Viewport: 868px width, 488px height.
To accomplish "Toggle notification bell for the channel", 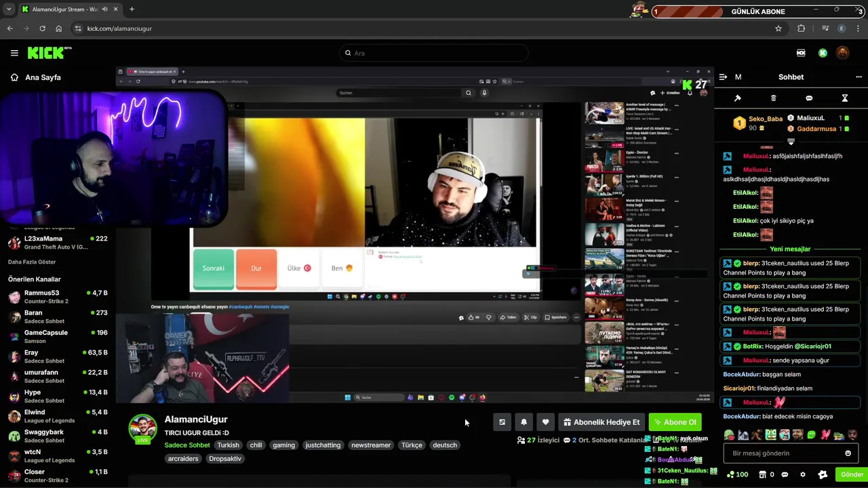I will click(524, 422).
